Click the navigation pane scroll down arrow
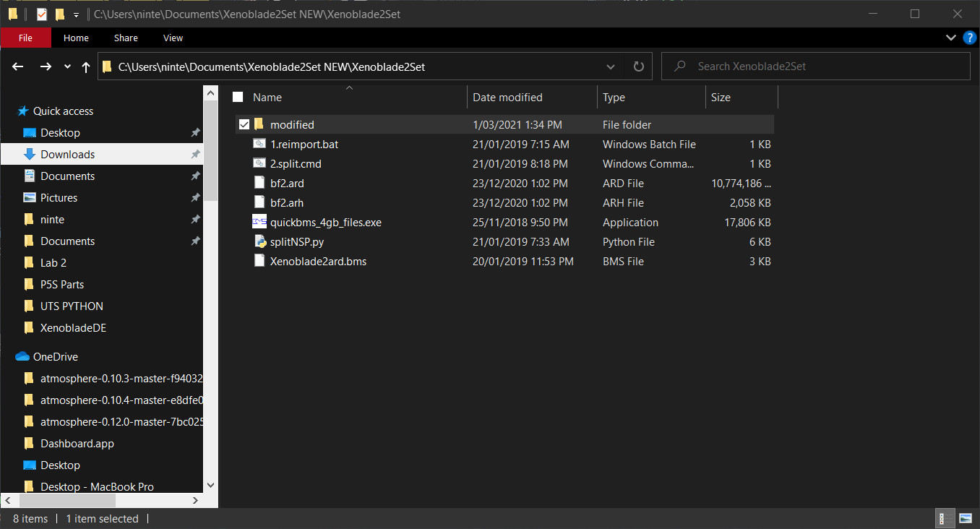Viewport: 980px width, 529px height. coord(210,485)
